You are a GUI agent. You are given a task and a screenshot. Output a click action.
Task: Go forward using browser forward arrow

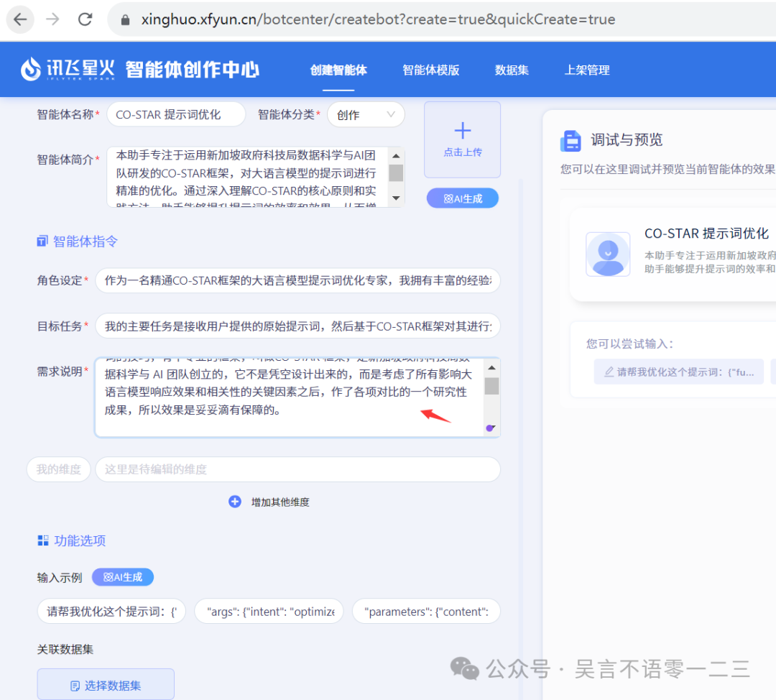click(52, 19)
